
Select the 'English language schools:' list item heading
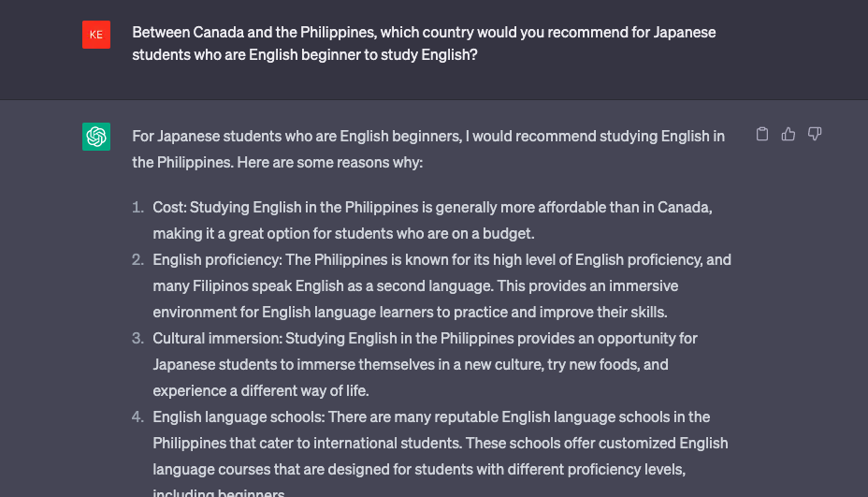click(239, 417)
